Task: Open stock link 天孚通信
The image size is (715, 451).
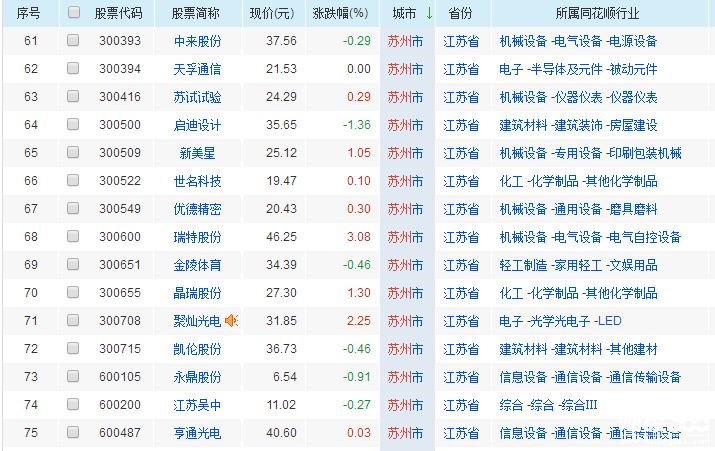Action: 197,69
